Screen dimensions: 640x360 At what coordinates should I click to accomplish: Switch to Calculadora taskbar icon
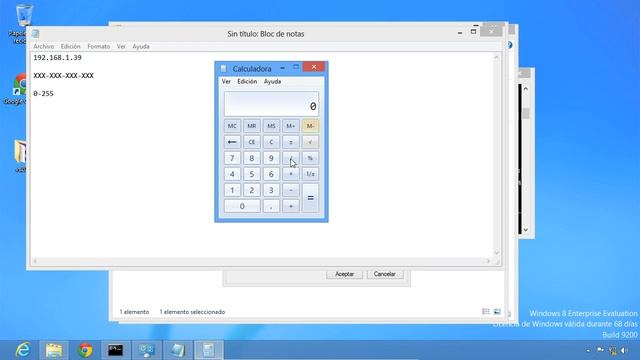point(209,350)
